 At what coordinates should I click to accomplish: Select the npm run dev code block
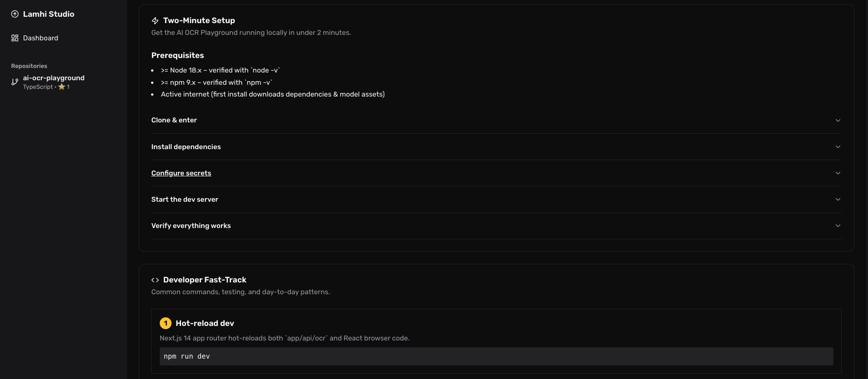(186, 356)
